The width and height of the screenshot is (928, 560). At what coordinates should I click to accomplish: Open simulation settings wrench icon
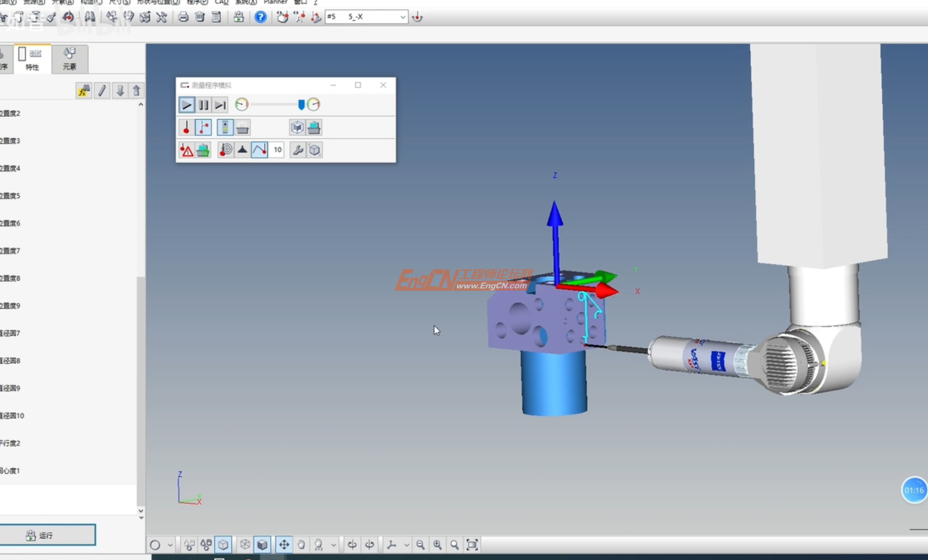298,150
